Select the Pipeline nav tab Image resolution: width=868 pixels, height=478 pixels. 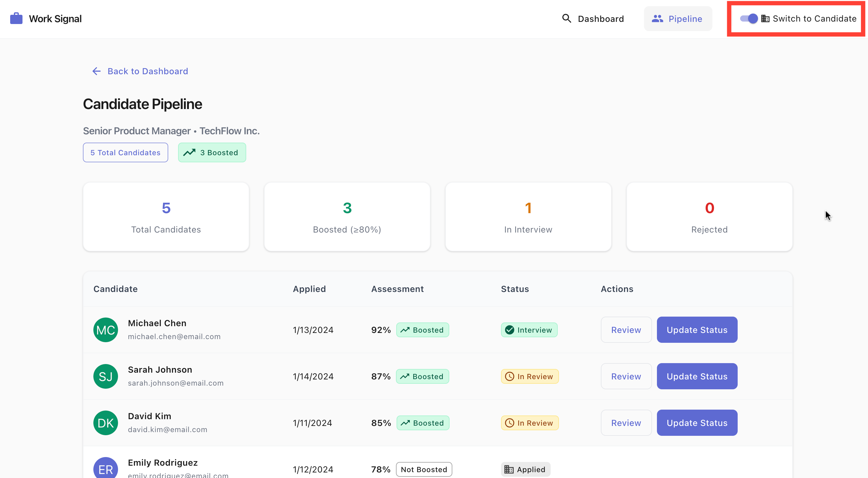[x=678, y=18]
